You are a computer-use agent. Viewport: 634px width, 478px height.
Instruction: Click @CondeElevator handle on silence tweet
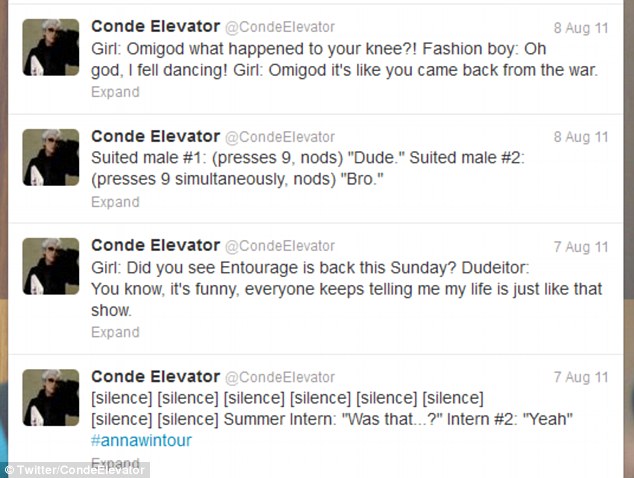(281, 378)
